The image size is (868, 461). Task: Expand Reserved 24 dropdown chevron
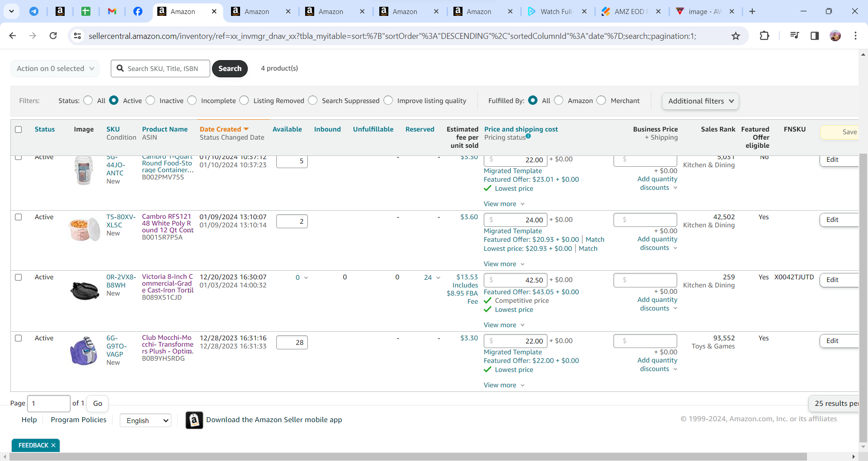(438, 278)
